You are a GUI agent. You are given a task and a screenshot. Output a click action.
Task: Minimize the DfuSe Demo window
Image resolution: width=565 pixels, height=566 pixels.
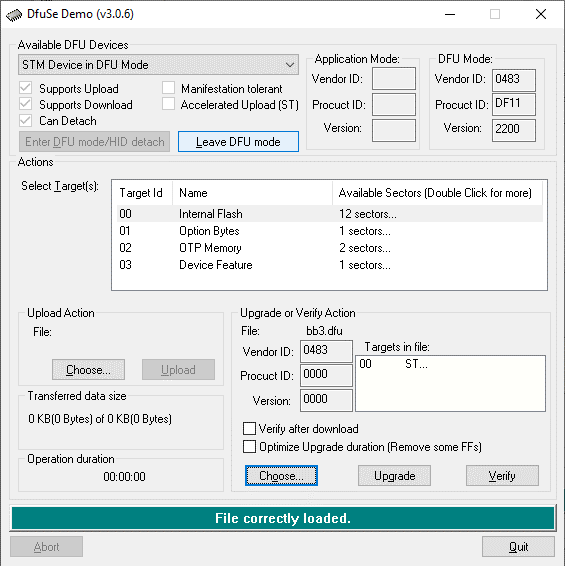[449, 14]
